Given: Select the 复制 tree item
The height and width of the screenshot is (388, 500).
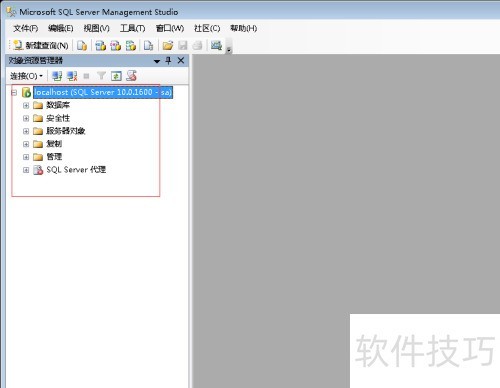Looking at the screenshot, I should 54,144.
